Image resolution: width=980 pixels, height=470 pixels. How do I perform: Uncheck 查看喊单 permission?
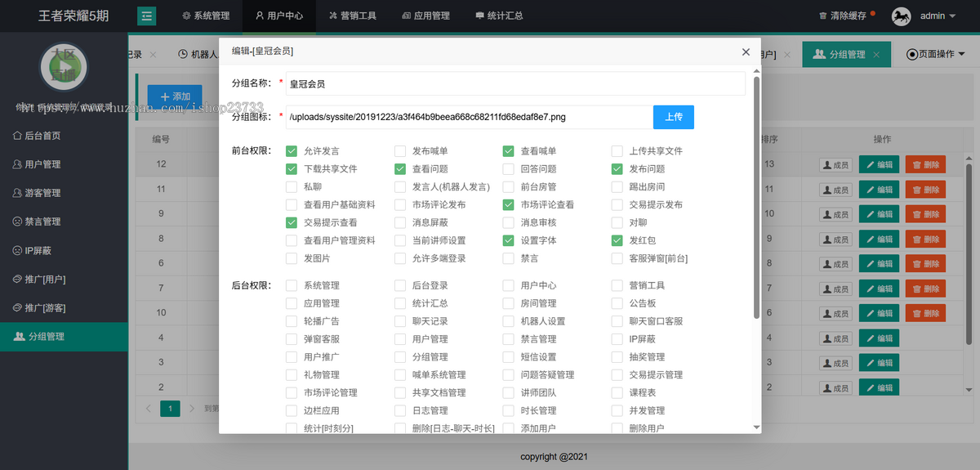click(x=508, y=151)
